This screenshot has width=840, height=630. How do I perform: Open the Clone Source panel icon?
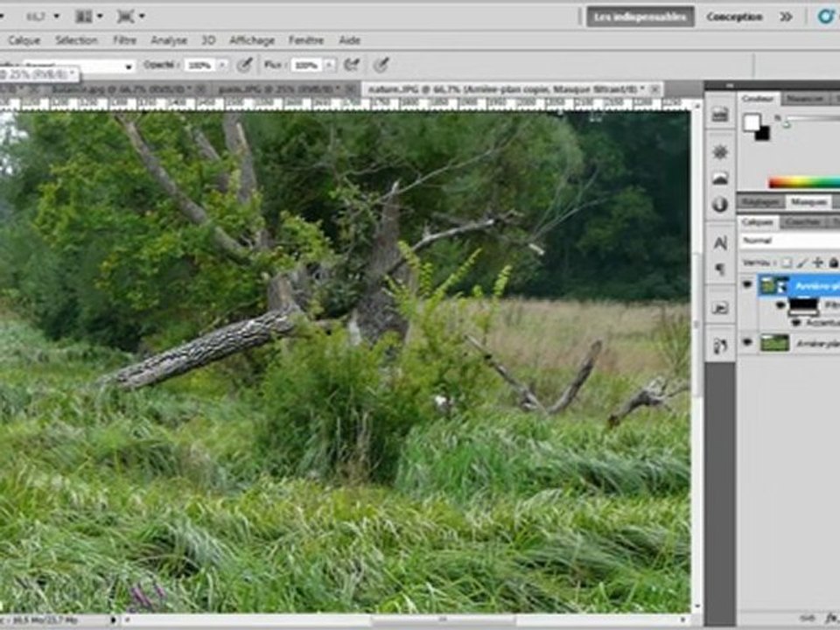tap(720, 346)
